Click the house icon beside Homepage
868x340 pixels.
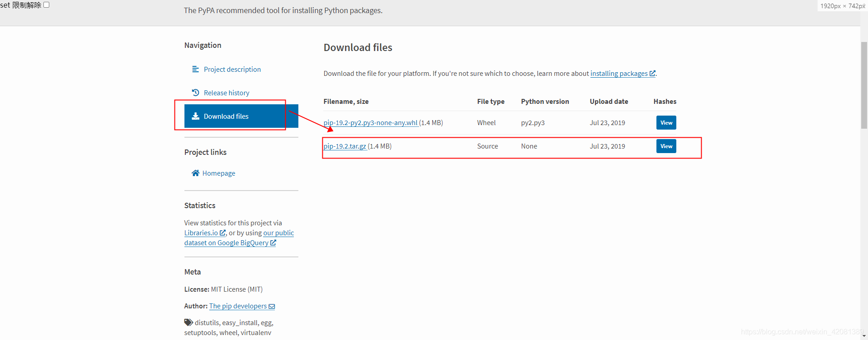point(195,173)
